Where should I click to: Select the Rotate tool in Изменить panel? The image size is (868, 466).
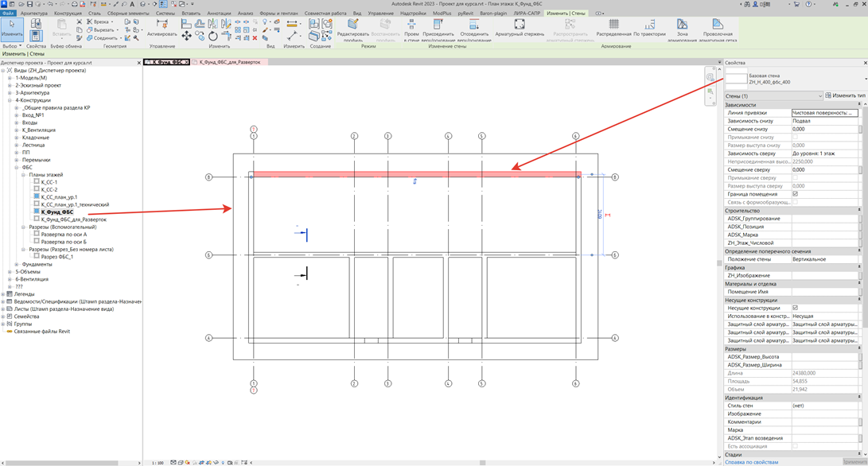tap(213, 37)
